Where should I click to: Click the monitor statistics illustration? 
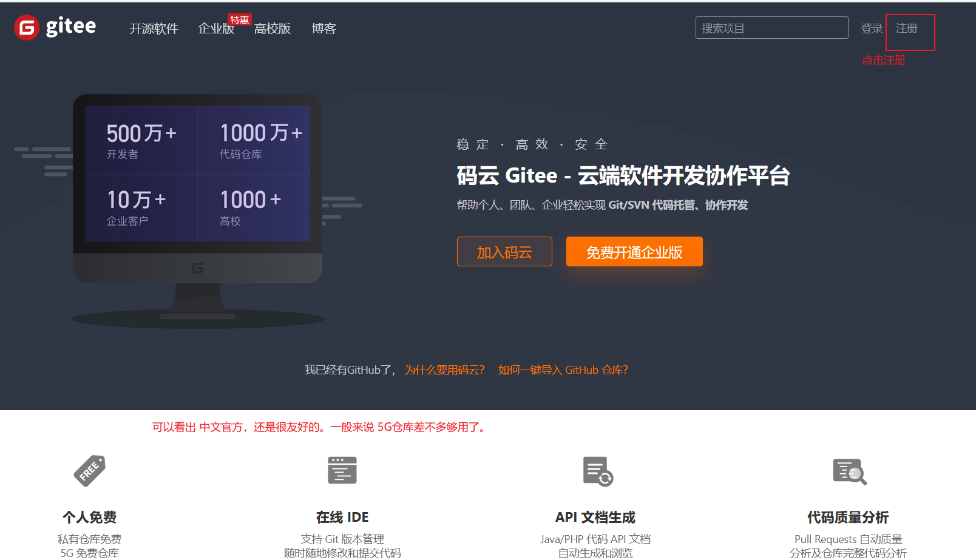coord(198,210)
